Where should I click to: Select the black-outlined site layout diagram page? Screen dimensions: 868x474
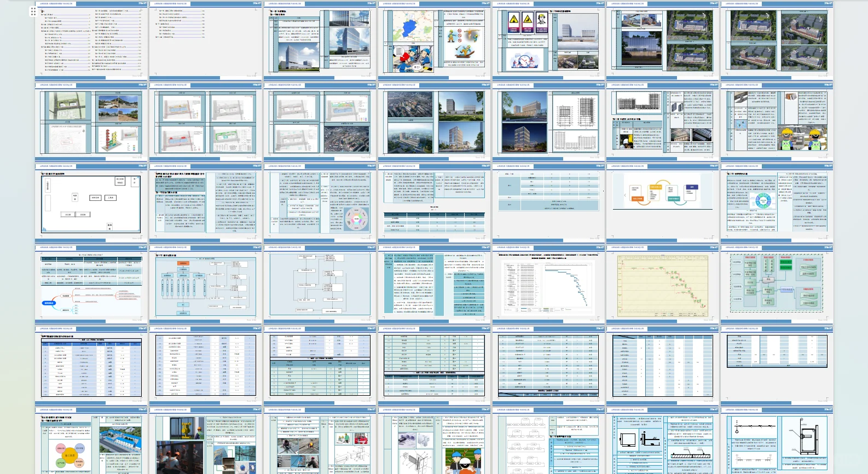pos(91,203)
